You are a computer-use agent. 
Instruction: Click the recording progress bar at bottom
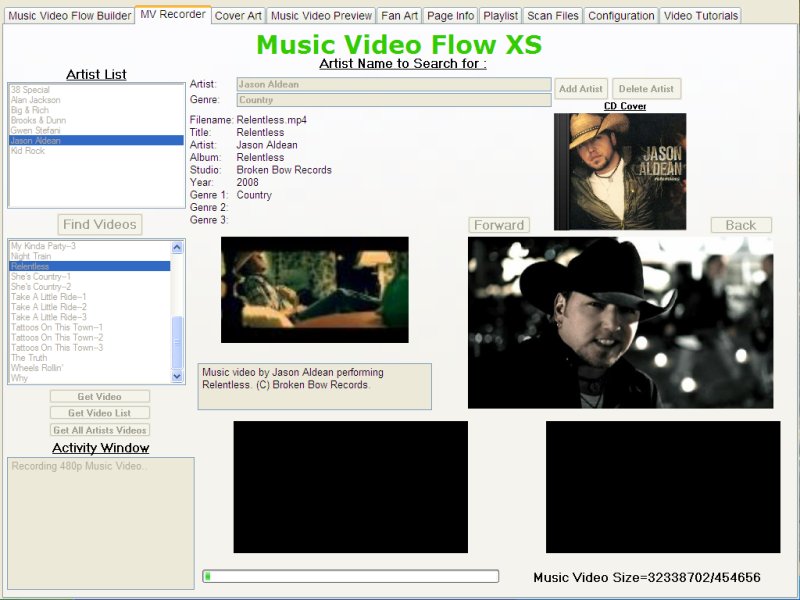(x=350, y=576)
